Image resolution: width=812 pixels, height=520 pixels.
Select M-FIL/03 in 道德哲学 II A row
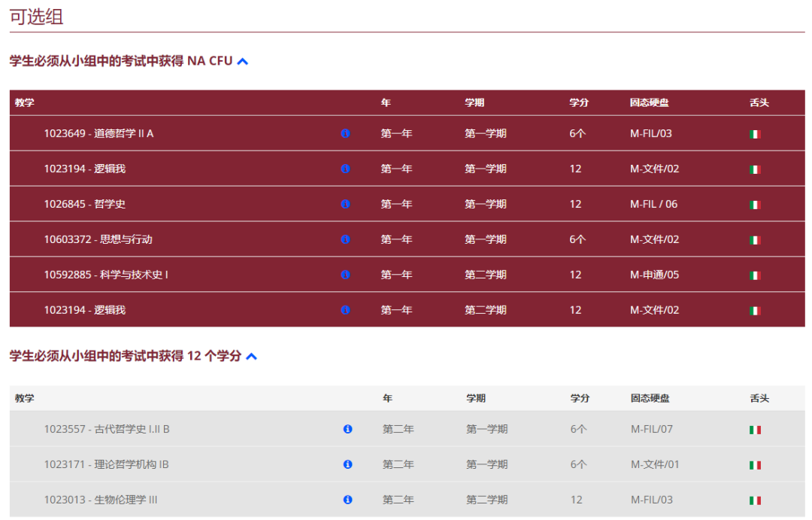pyautogui.click(x=651, y=133)
